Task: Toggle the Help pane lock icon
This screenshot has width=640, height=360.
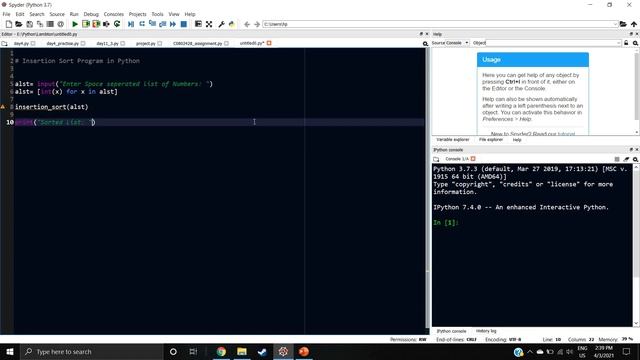Action: coord(626,43)
